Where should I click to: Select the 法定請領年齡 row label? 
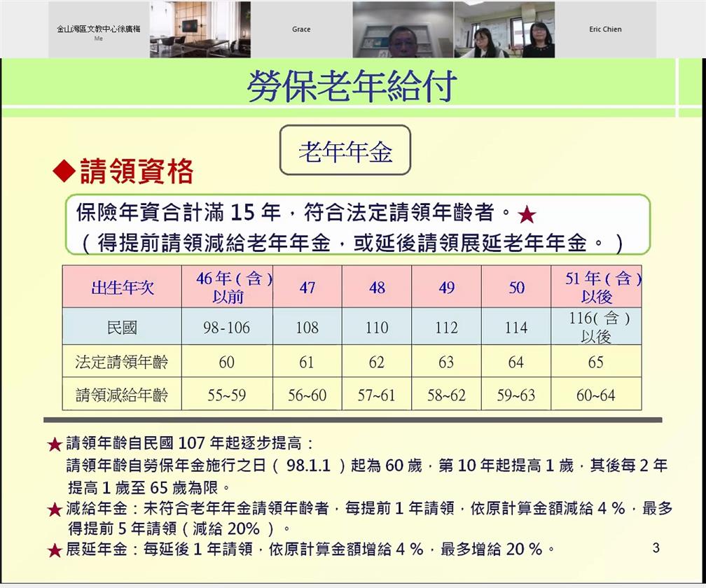click(122, 362)
